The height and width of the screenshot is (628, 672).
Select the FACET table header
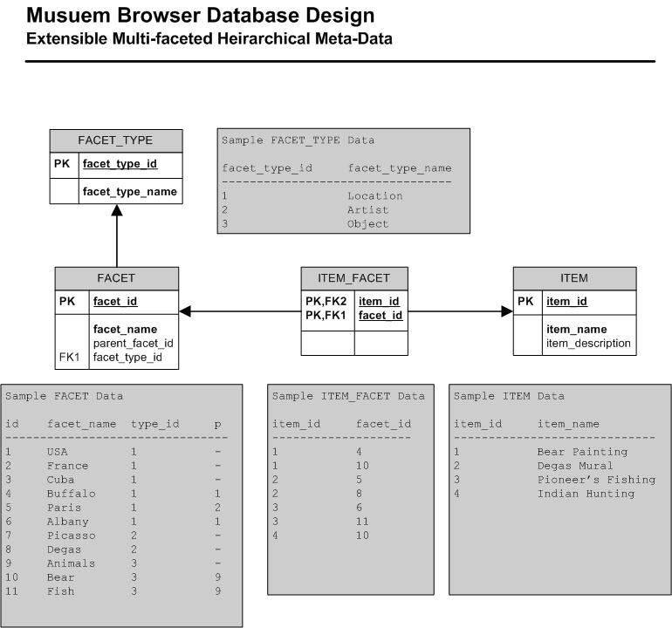(x=117, y=278)
